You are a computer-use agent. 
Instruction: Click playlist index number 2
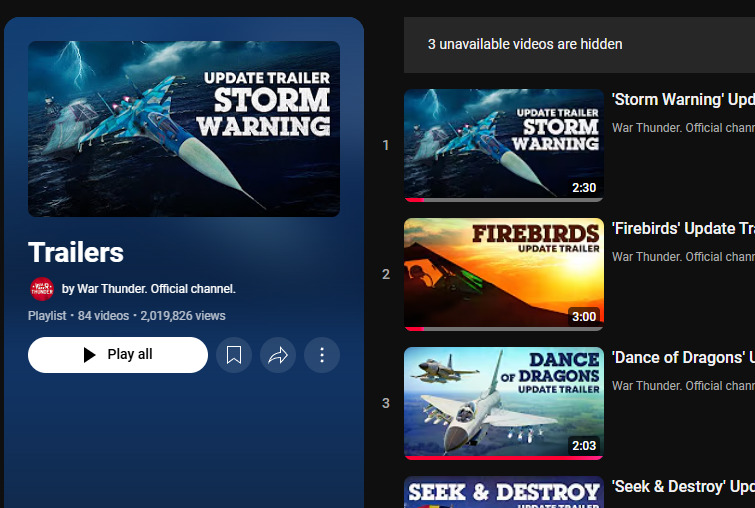[386, 274]
